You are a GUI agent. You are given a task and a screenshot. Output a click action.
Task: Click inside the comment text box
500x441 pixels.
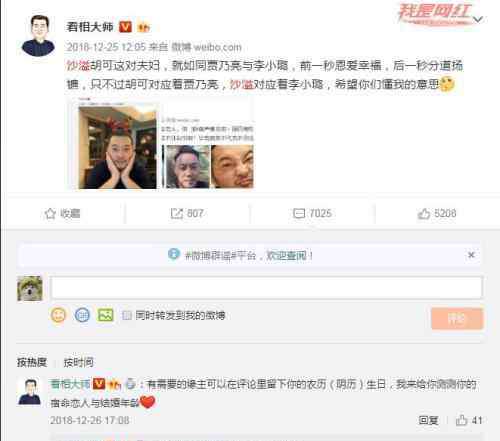coord(266,287)
